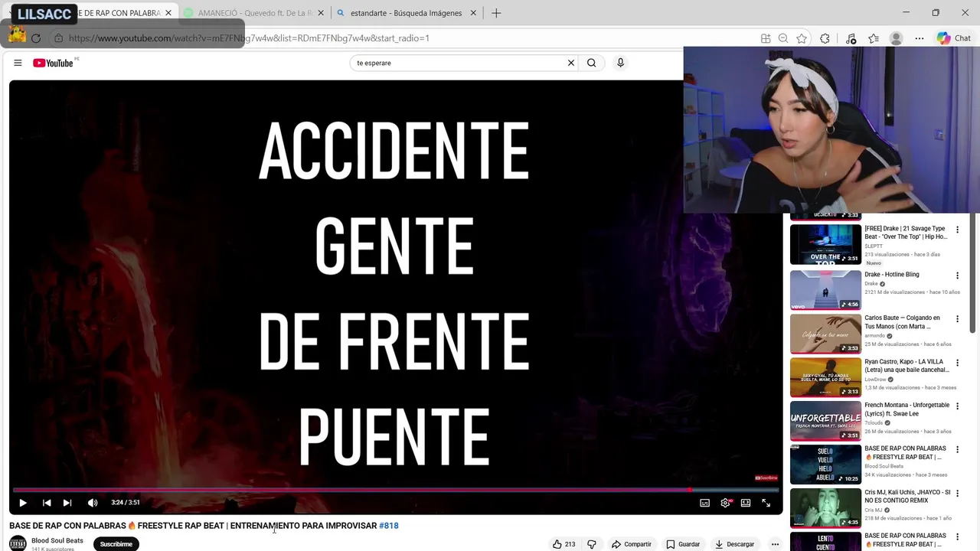Open options menu for Carlos Baute video

957,318
